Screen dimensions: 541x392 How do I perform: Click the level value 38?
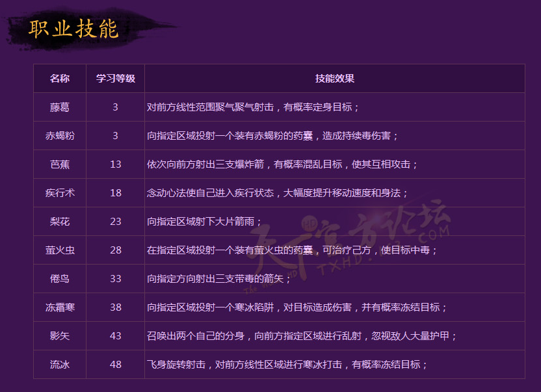pos(116,307)
